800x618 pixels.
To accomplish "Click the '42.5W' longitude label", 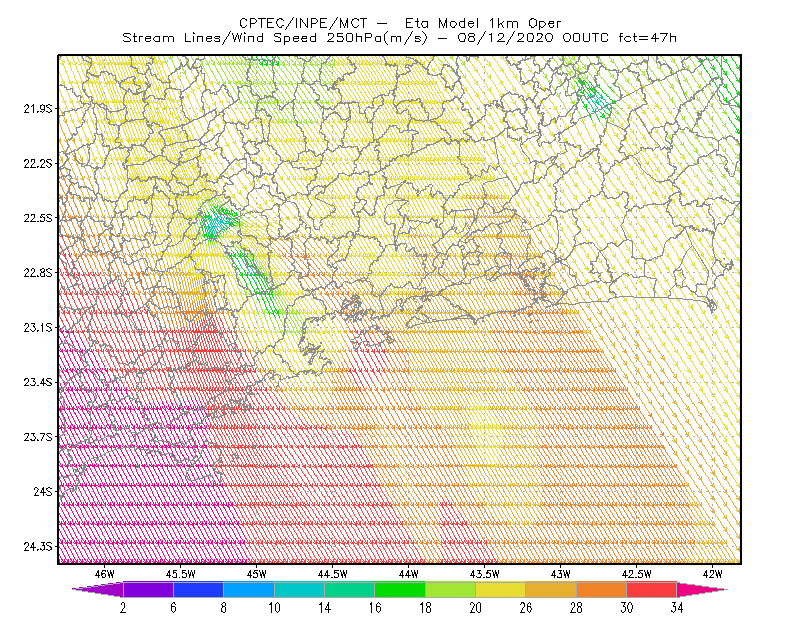I will click(x=637, y=574).
